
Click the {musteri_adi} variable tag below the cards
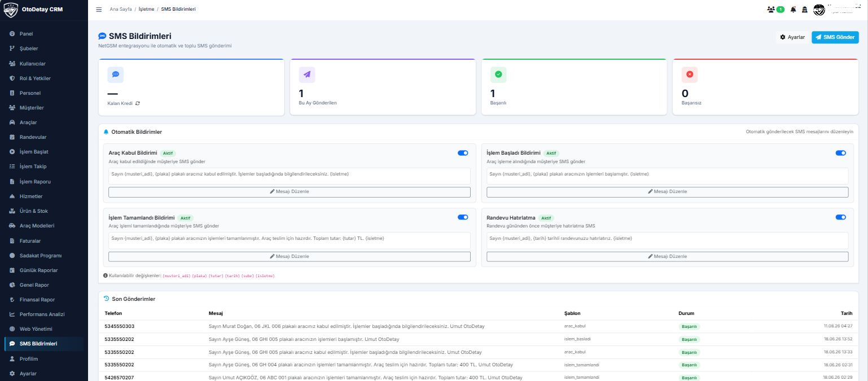pyautogui.click(x=177, y=275)
